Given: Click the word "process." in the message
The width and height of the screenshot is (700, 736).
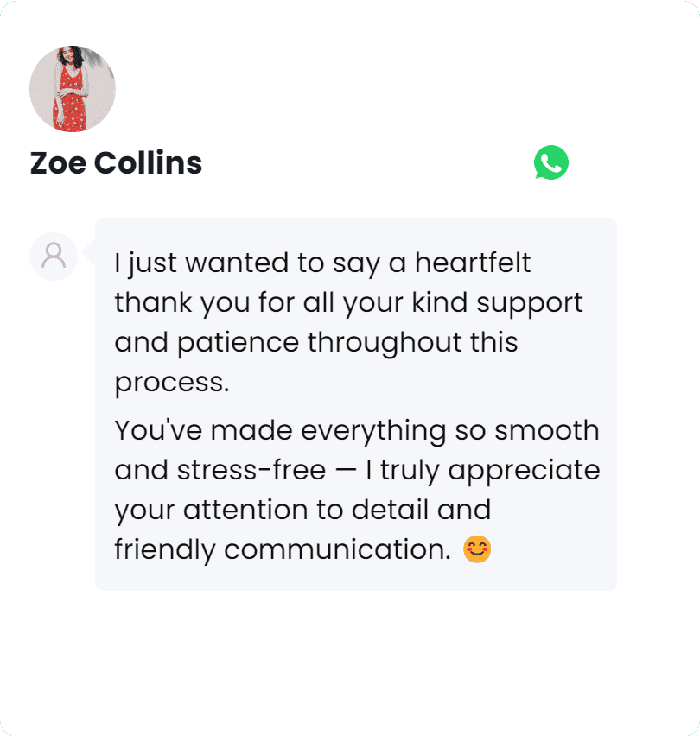Looking at the screenshot, I should coord(172,382).
